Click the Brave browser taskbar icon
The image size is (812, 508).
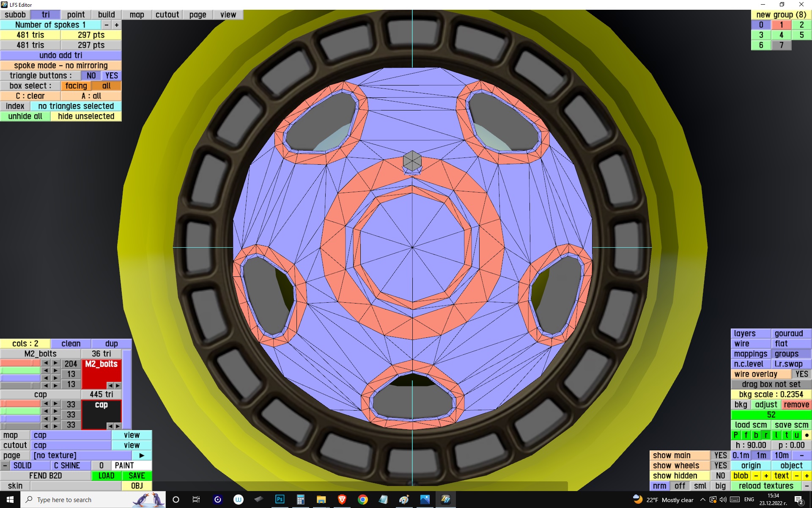(342, 500)
